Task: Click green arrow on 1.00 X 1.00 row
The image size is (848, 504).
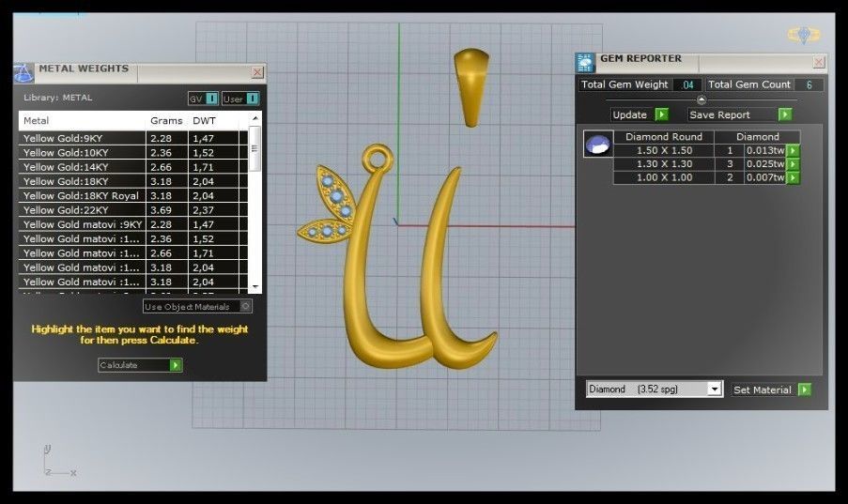Action: pyautogui.click(x=793, y=177)
